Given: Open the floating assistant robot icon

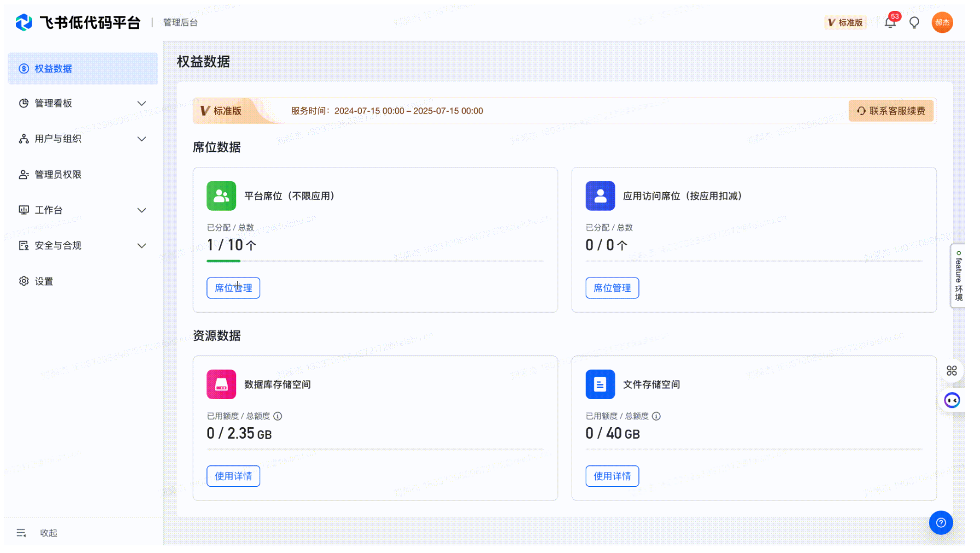Looking at the screenshot, I should coord(952,401).
